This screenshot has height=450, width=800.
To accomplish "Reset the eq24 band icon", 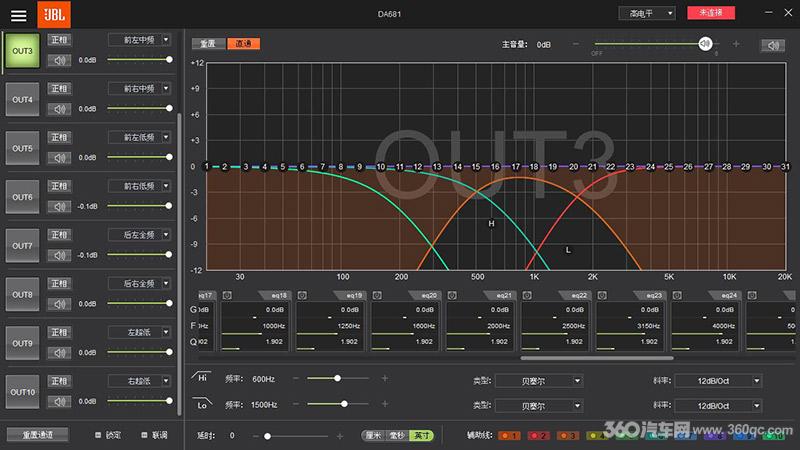I will tap(677, 295).
